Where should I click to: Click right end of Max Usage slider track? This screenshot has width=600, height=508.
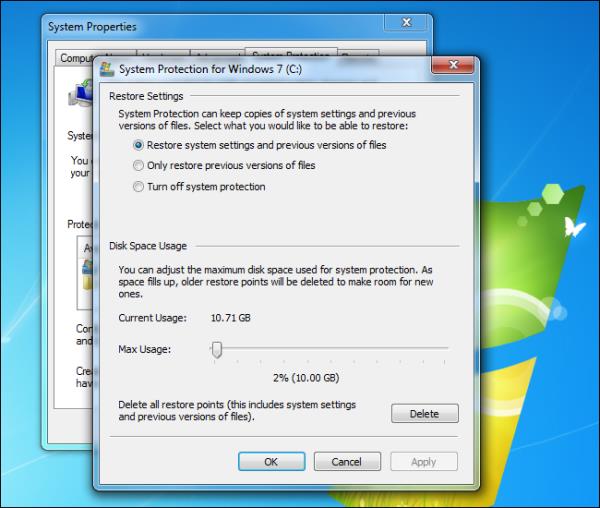click(x=446, y=349)
